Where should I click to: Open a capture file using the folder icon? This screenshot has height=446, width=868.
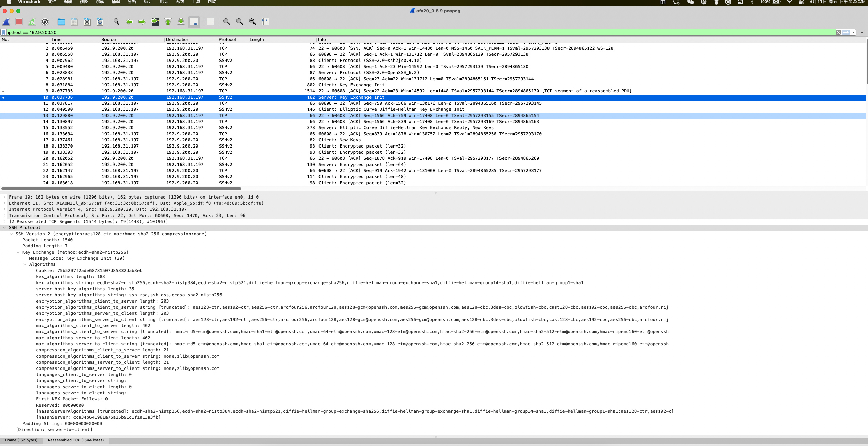coord(61,21)
